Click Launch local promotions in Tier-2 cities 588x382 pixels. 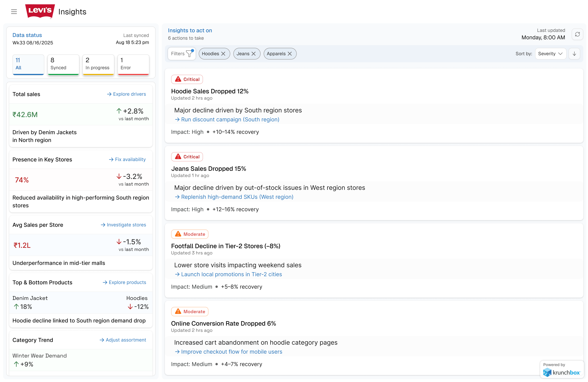[228, 274]
